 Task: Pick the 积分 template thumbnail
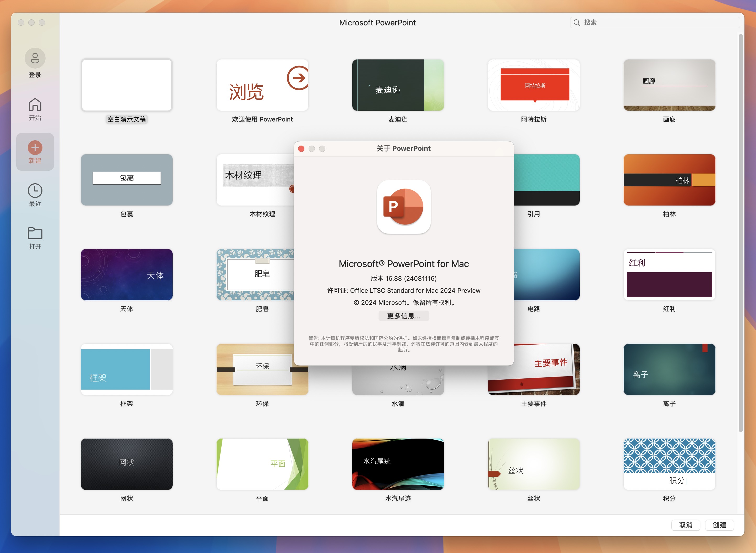pos(669,464)
